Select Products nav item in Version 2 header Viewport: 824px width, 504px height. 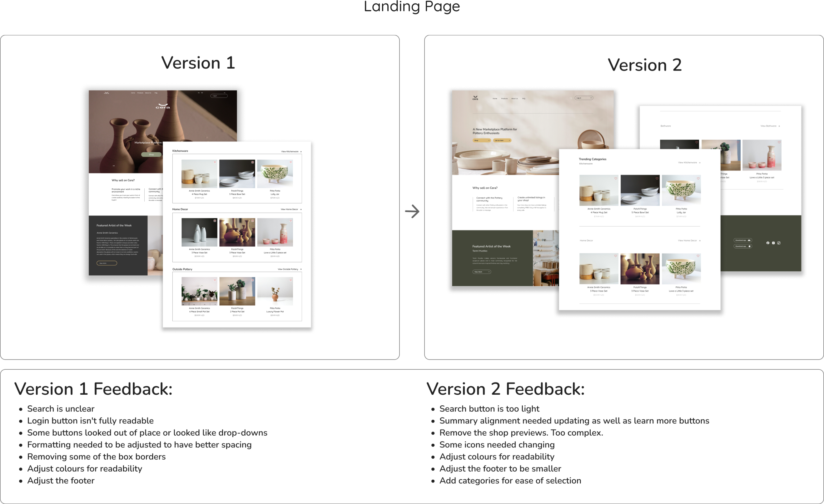(504, 99)
